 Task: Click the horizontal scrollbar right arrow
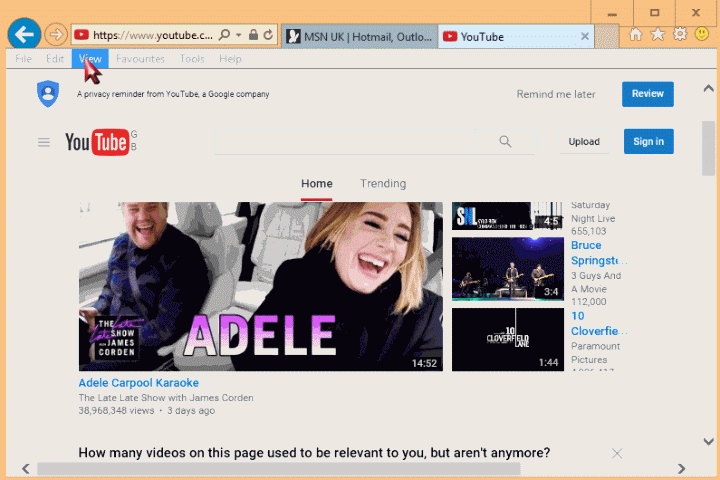click(681, 469)
